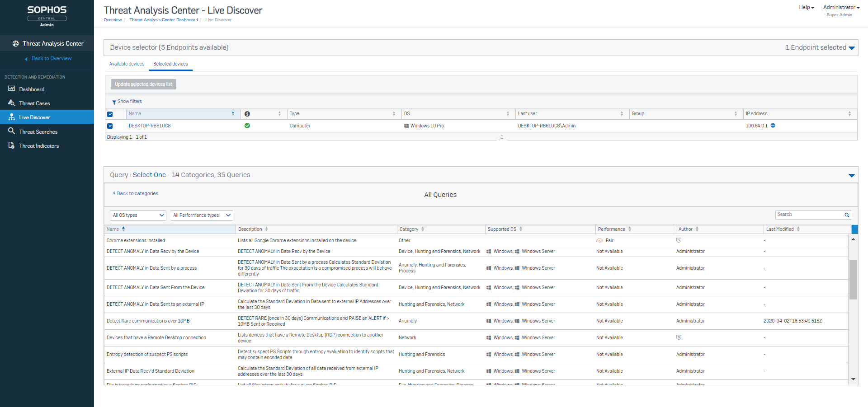The width and height of the screenshot is (868, 407).
Task: Click the blue icon next to IP address 100.64.0.1
Action: (x=773, y=126)
